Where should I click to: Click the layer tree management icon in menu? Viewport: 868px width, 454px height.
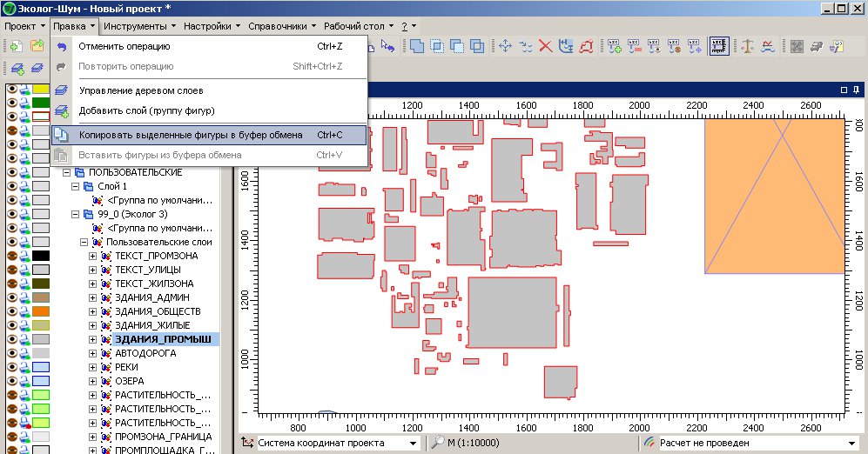point(61,90)
